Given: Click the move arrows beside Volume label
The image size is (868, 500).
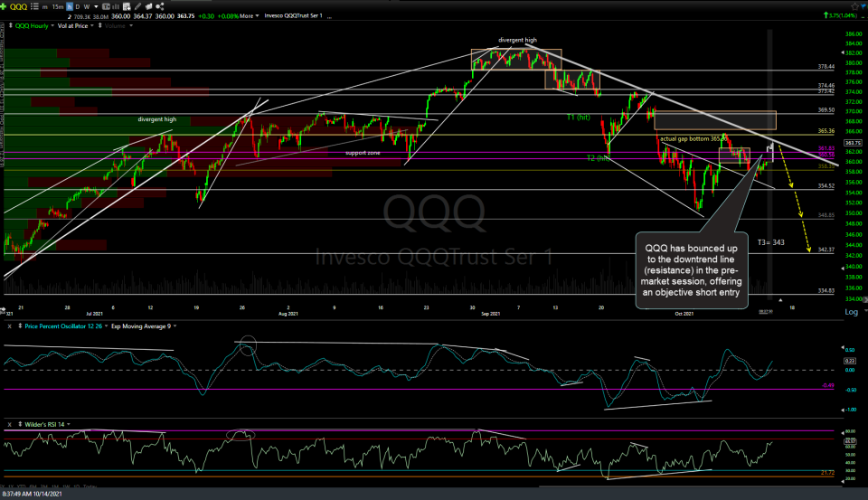Looking at the screenshot, I should click(99, 25).
